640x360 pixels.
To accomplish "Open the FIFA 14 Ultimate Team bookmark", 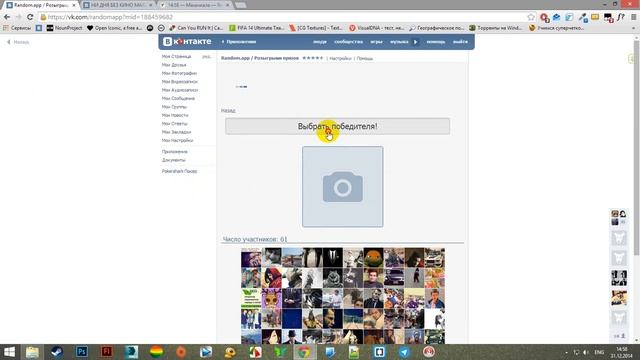I will click(x=256, y=28).
